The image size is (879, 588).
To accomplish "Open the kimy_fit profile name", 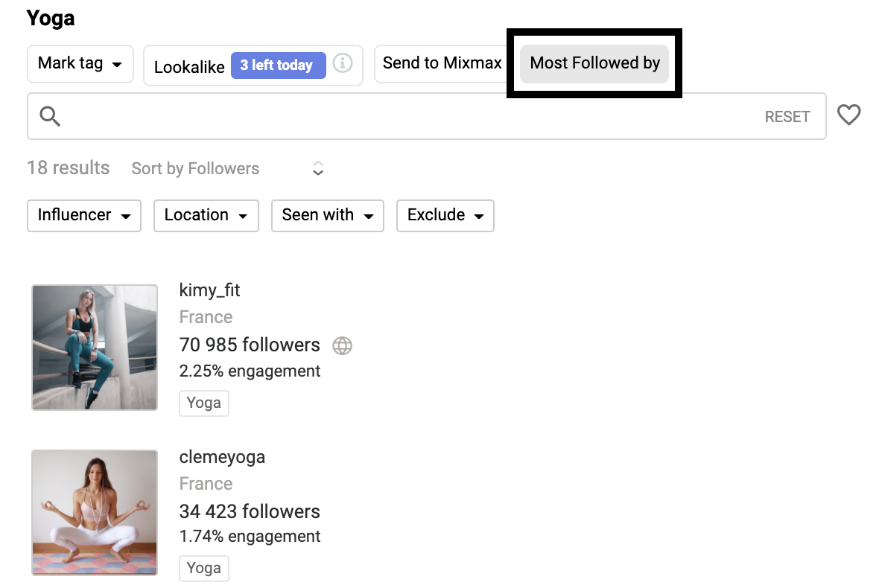I will [x=209, y=290].
